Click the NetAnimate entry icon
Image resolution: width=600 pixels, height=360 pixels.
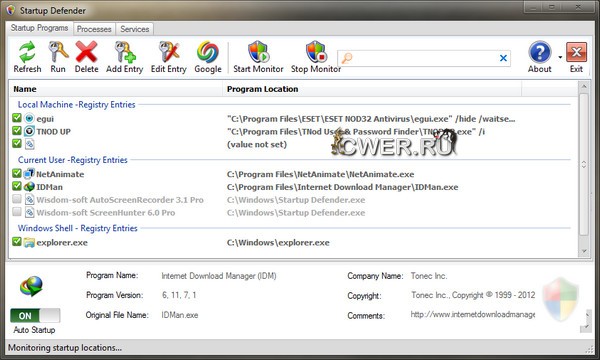29,174
